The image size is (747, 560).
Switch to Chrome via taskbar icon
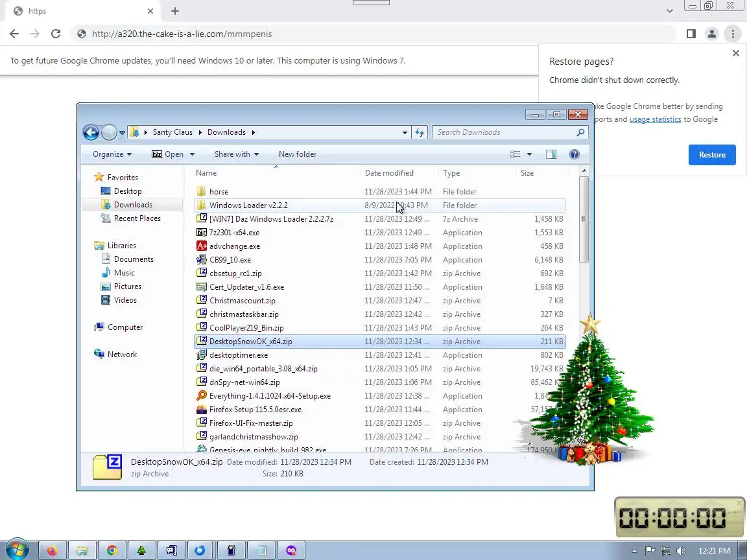pos(112,550)
